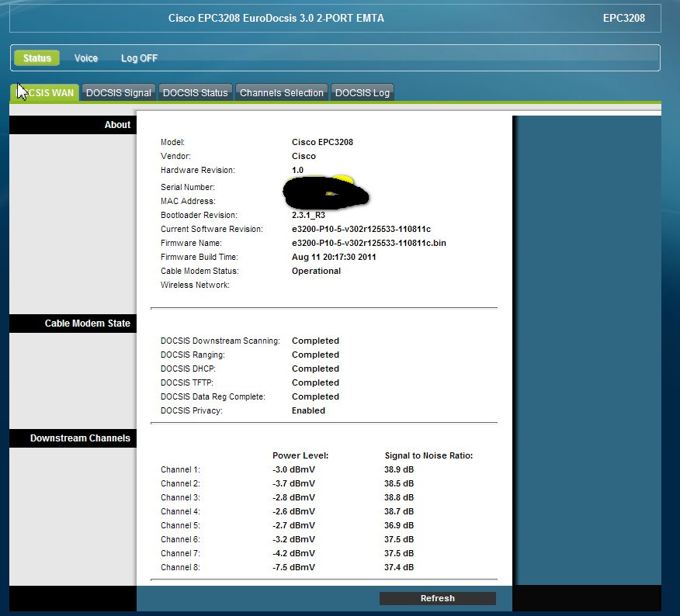Click the About section header
This screenshot has width=680, height=616.
pyautogui.click(x=117, y=125)
